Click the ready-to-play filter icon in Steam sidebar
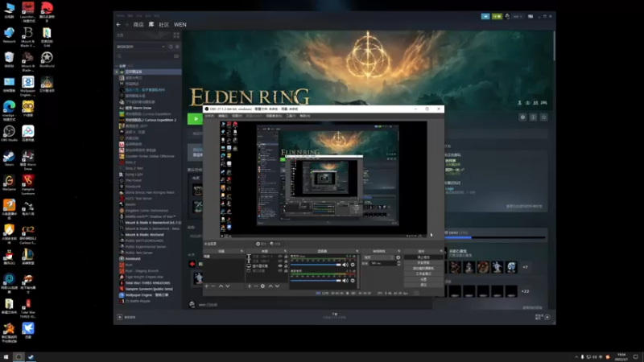 (177, 47)
